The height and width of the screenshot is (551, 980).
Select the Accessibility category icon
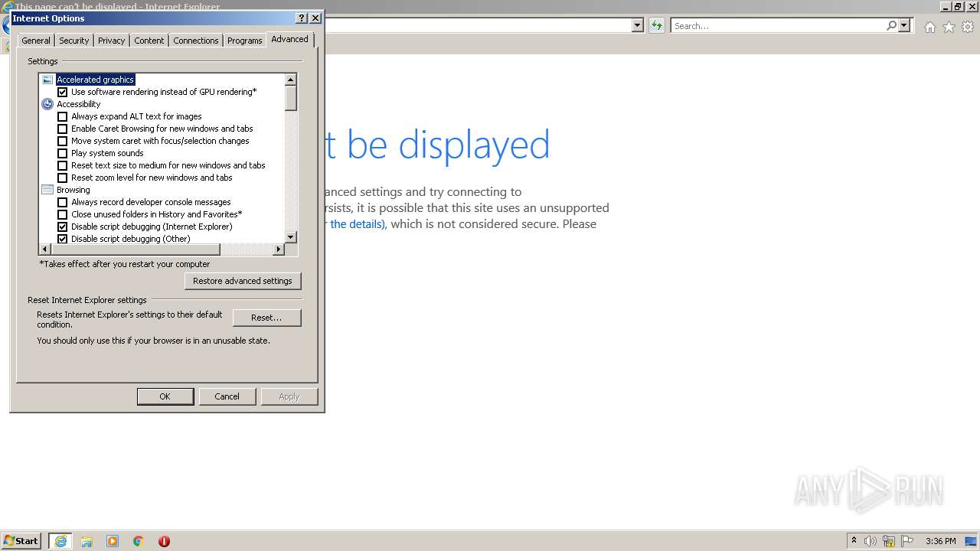pos(47,104)
